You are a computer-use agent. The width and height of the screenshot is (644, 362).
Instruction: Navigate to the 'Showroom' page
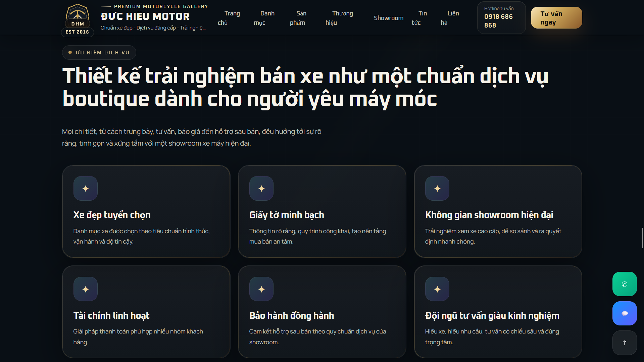389,18
